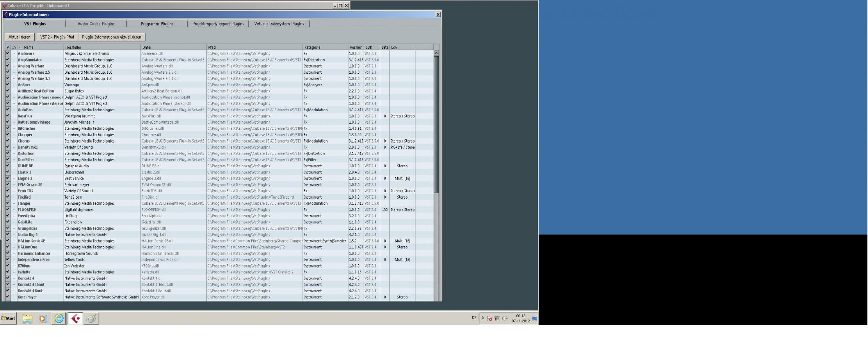
Task: Toggle the BitCrusher active checkbox
Action: pos(7,128)
